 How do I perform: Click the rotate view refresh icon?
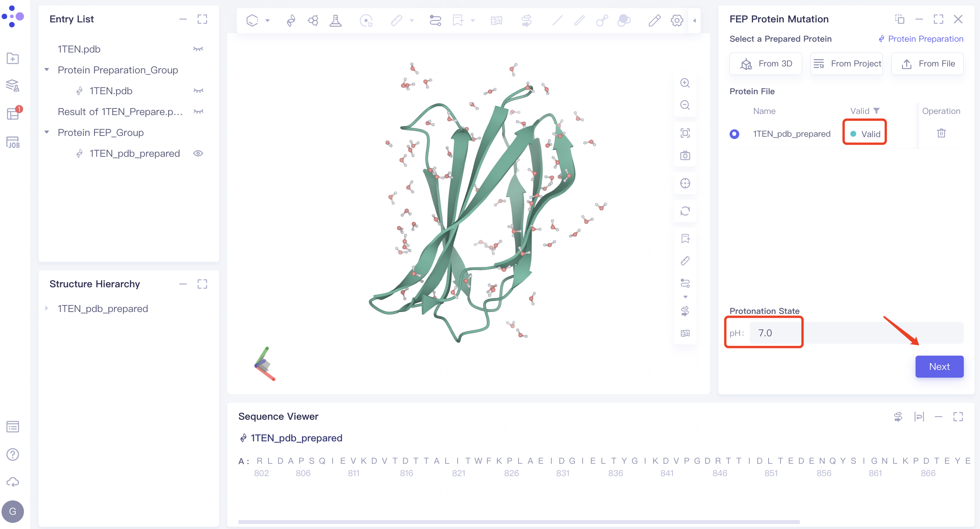685,211
